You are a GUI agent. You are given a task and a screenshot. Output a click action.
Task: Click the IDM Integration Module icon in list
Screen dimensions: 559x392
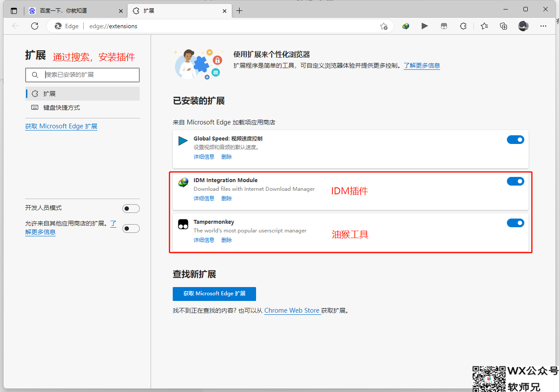click(183, 183)
